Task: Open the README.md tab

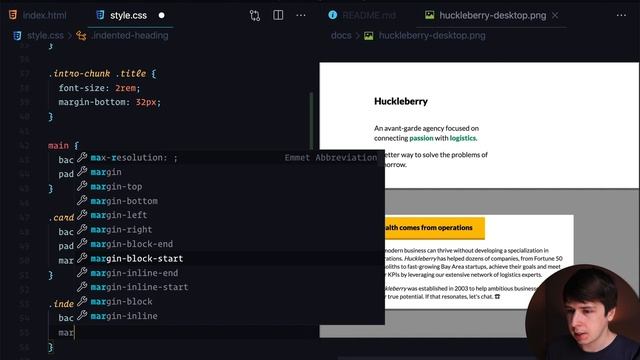Action: (x=369, y=16)
